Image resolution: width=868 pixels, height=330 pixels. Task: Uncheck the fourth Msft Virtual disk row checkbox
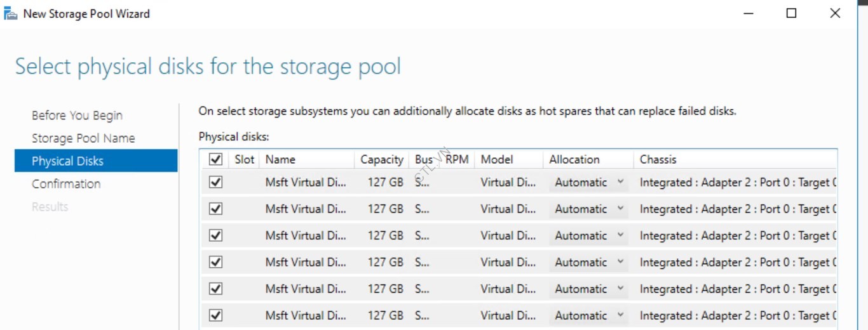click(216, 262)
